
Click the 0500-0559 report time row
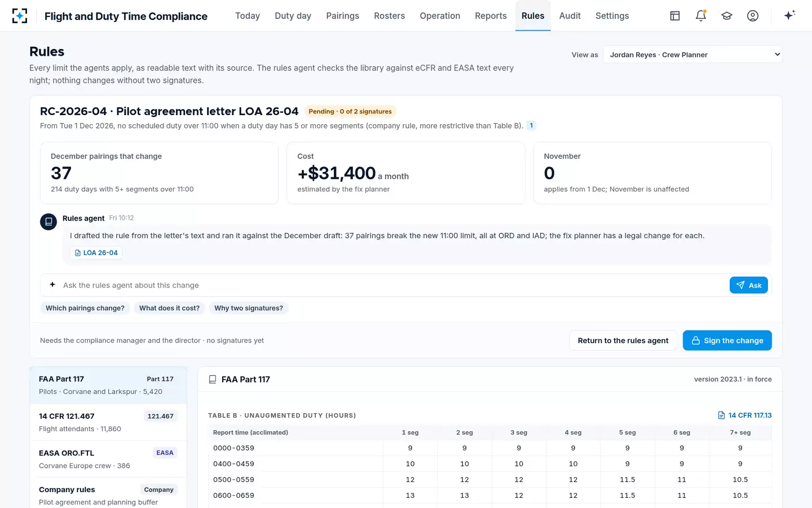[x=490, y=480]
